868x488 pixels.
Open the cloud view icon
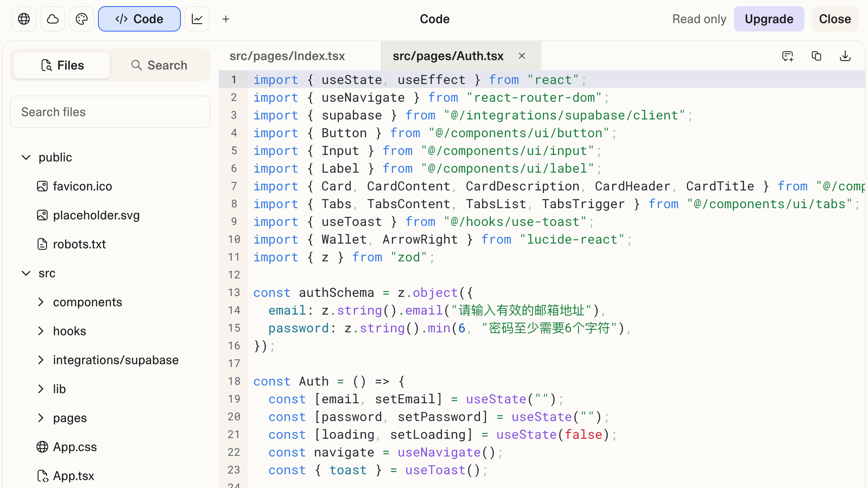pos(53,19)
